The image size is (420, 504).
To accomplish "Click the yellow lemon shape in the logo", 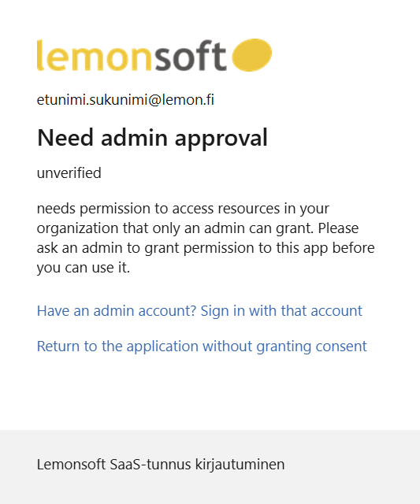I will [x=252, y=55].
